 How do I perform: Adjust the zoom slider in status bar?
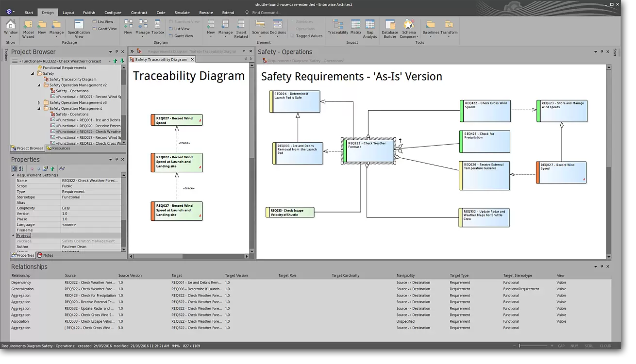tap(519, 346)
